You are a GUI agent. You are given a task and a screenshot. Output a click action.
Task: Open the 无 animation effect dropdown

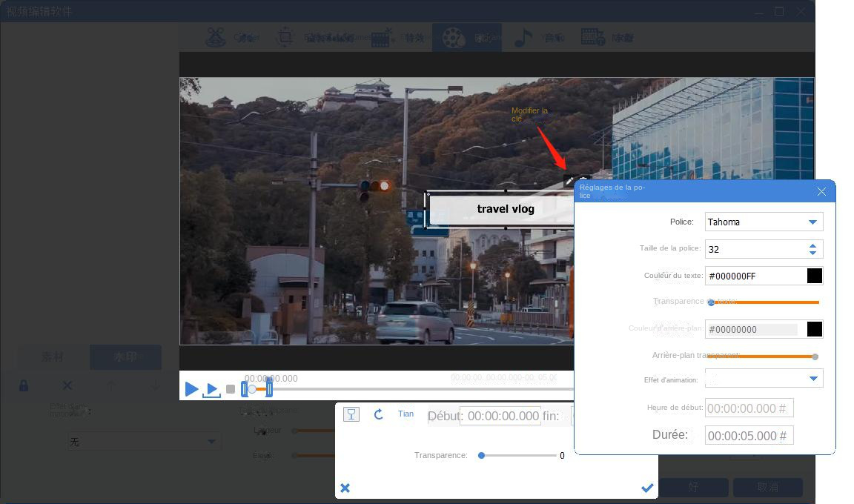pyautogui.click(x=145, y=441)
